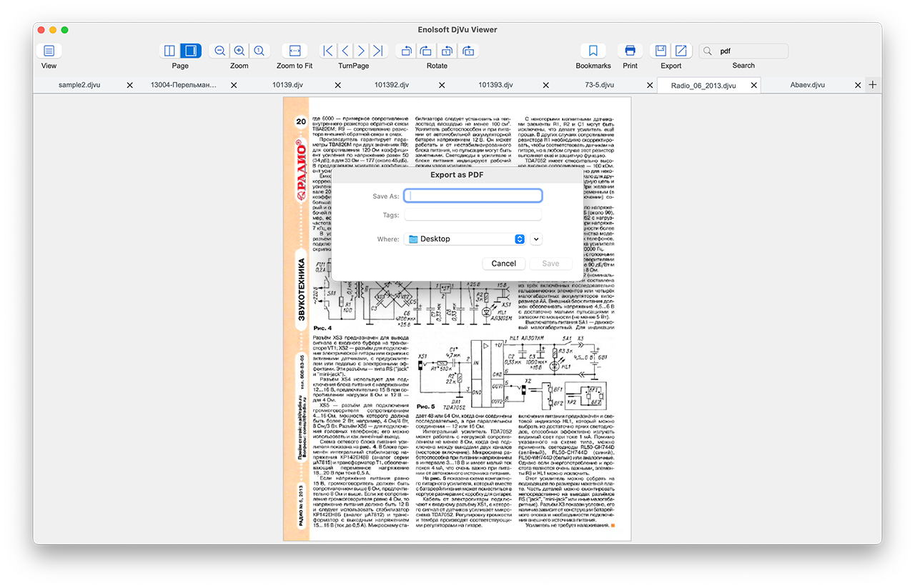The image size is (915, 588).
Task: Open the Desktop location dropdown
Action: [x=465, y=239]
